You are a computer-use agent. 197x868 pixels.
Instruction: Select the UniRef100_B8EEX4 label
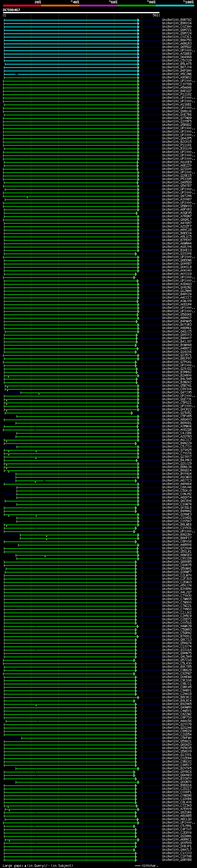coord(177,233)
